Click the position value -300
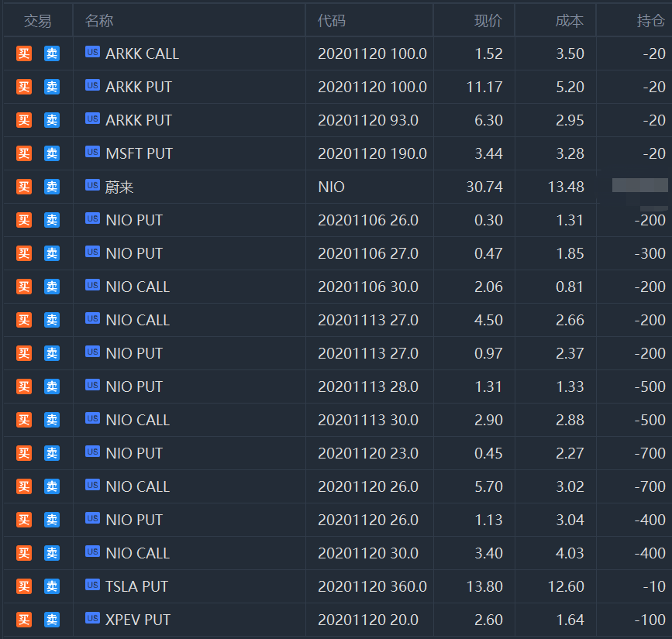The width and height of the screenshot is (672, 639). [x=650, y=253]
